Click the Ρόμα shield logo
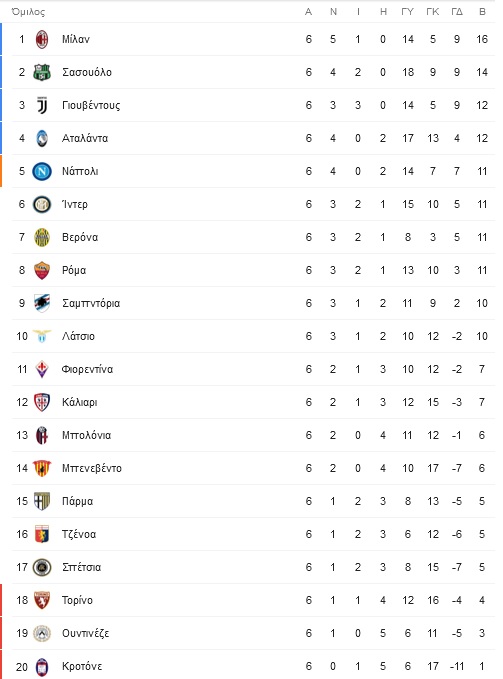This screenshot has width=503, height=679. 42,270
